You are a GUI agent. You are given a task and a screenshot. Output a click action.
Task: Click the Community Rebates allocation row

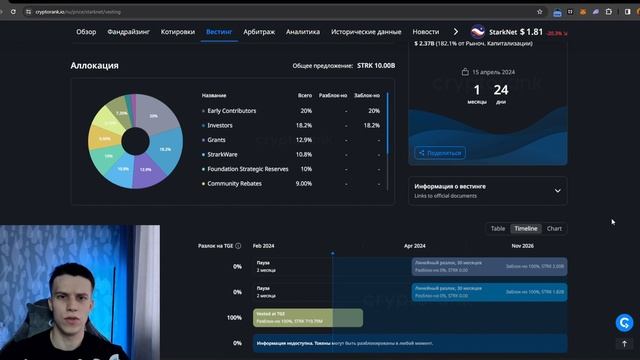tap(291, 184)
